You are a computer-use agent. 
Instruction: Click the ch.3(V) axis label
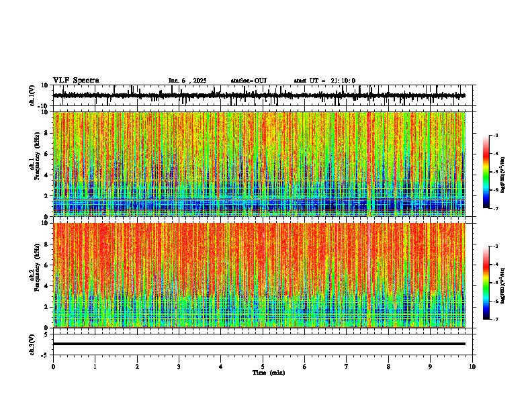tap(32, 345)
